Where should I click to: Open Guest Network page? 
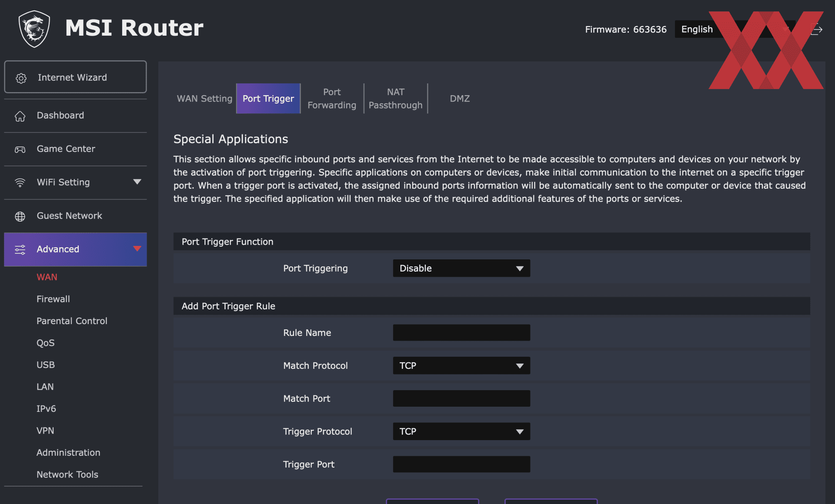point(75,216)
